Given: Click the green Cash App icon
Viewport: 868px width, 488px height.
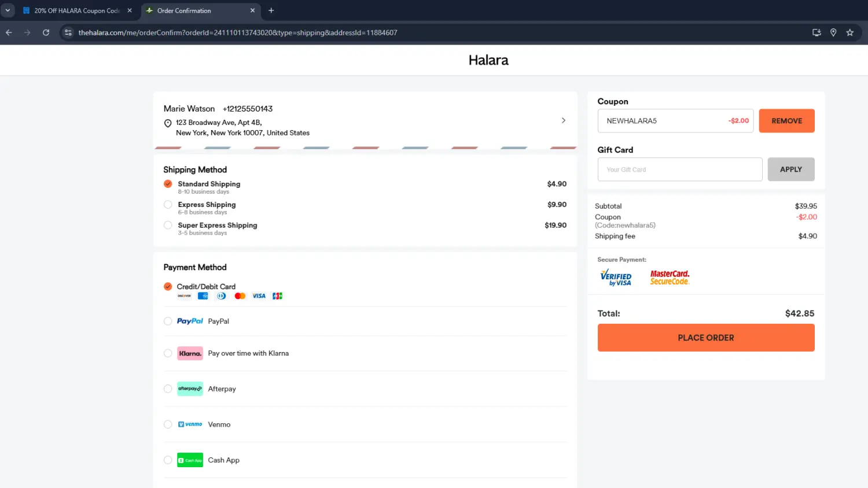Looking at the screenshot, I should [190, 460].
